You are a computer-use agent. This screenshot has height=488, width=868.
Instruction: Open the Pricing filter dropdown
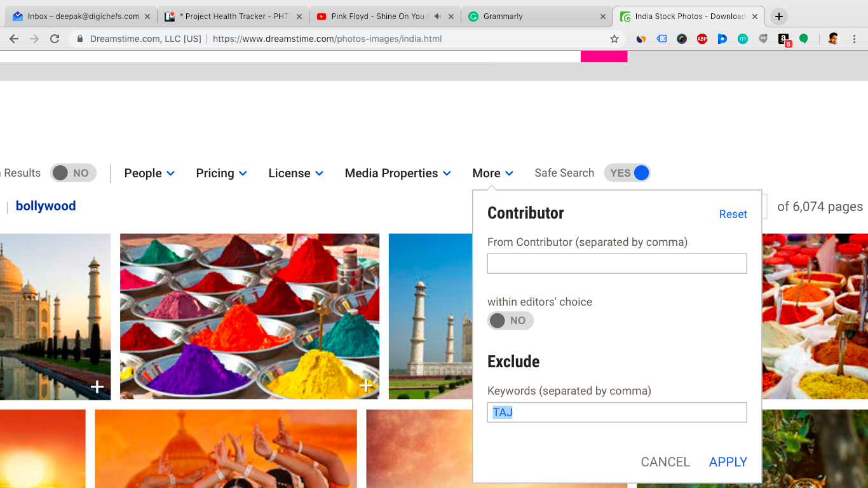[221, 173]
